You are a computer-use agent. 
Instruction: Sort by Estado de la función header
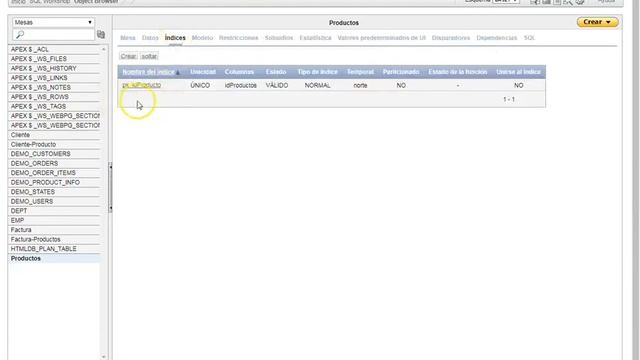point(458,72)
